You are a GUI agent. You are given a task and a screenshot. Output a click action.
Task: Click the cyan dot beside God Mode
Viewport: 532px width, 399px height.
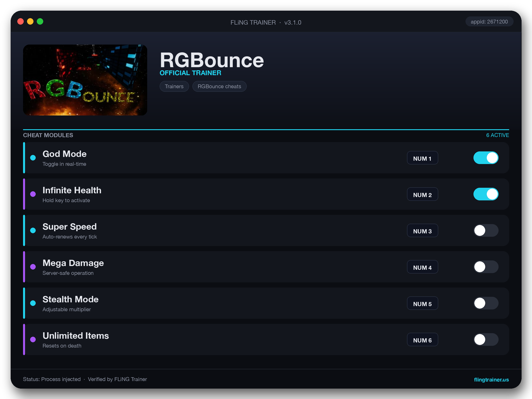click(x=33, y=158)
